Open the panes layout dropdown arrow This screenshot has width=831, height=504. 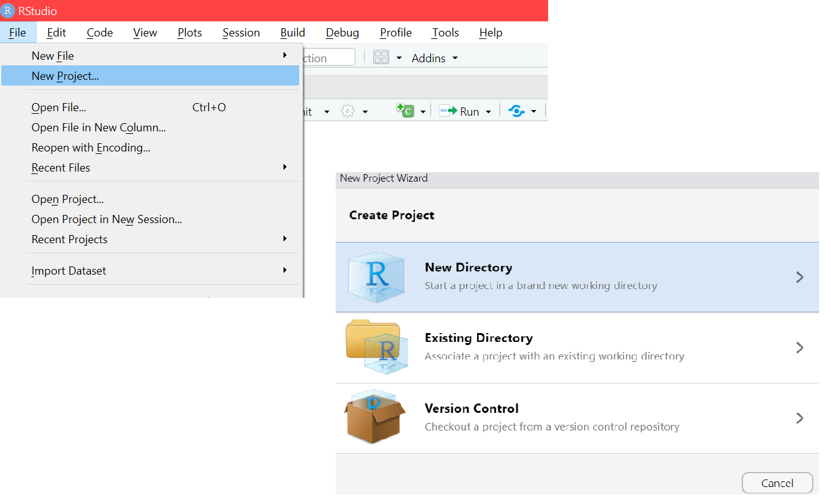(399, 58)
